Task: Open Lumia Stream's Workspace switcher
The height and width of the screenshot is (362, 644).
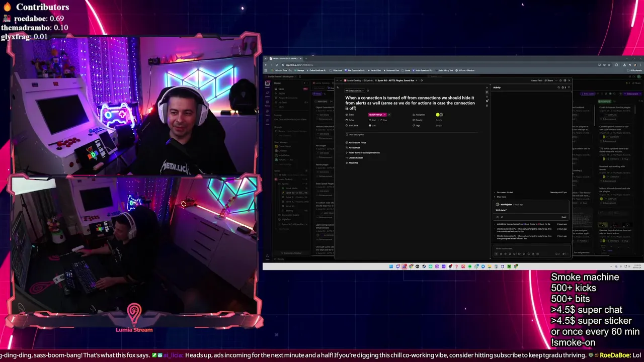Action: (x=281, y=76)
